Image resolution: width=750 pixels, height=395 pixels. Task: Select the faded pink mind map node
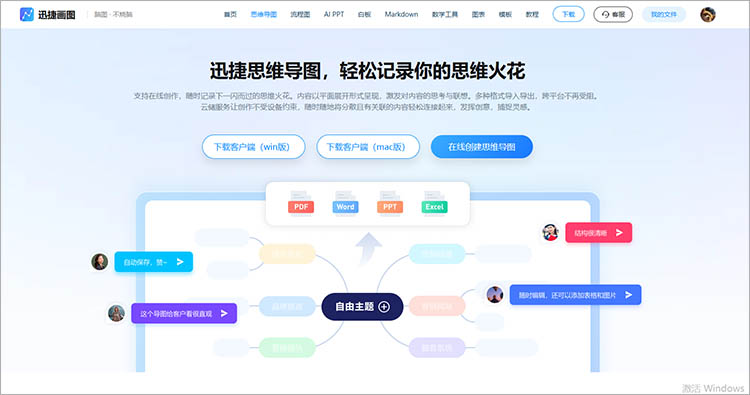[x=437, y=306]
